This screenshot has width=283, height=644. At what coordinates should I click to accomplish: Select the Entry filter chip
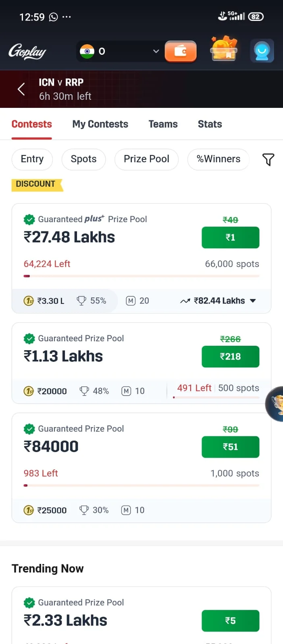[x=32, y=159]
